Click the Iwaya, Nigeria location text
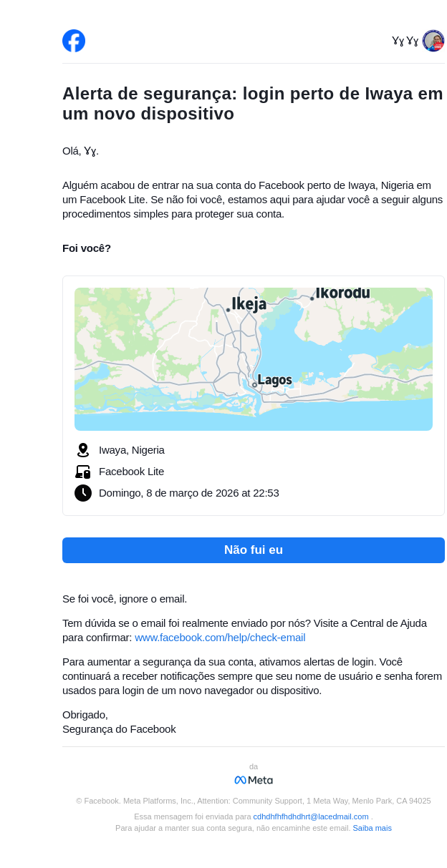Viewport: 447px width, 868px height. click(x=132, y=450)
